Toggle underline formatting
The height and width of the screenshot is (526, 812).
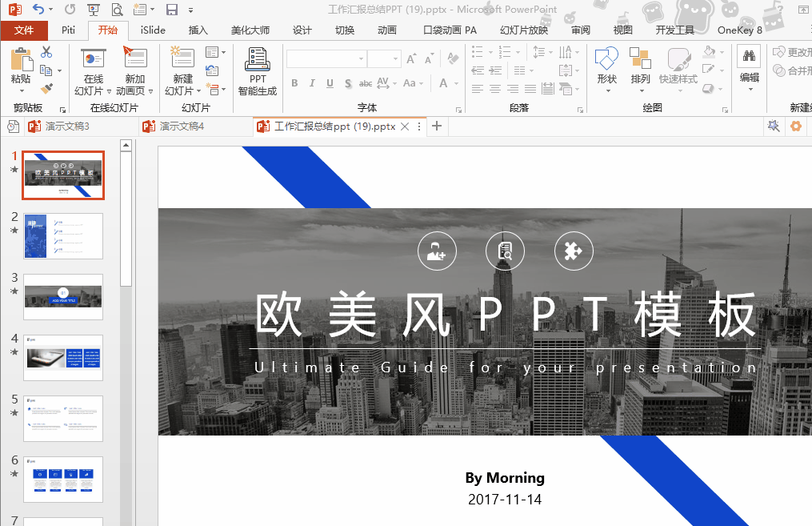pos(330,83)
